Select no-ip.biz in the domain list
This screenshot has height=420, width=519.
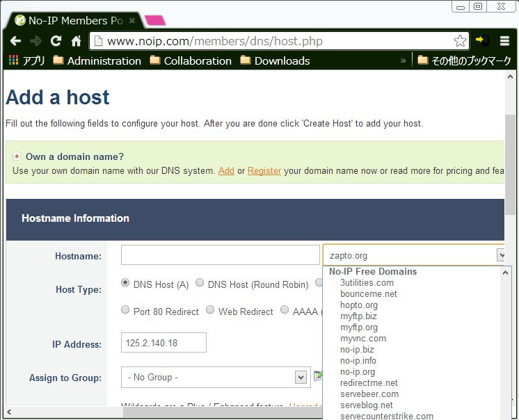coord(357,350)
